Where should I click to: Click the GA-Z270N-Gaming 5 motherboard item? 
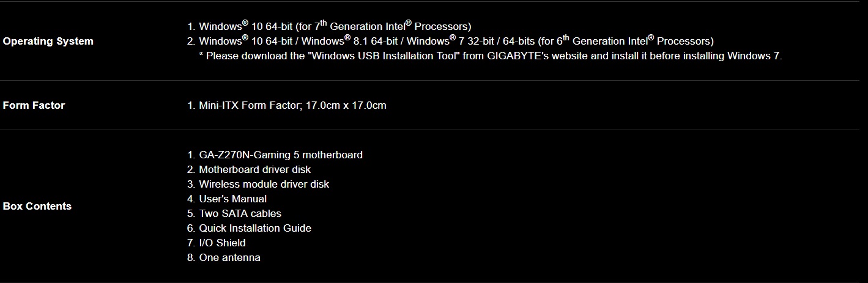pyautogui.click(x=281, y=155)
